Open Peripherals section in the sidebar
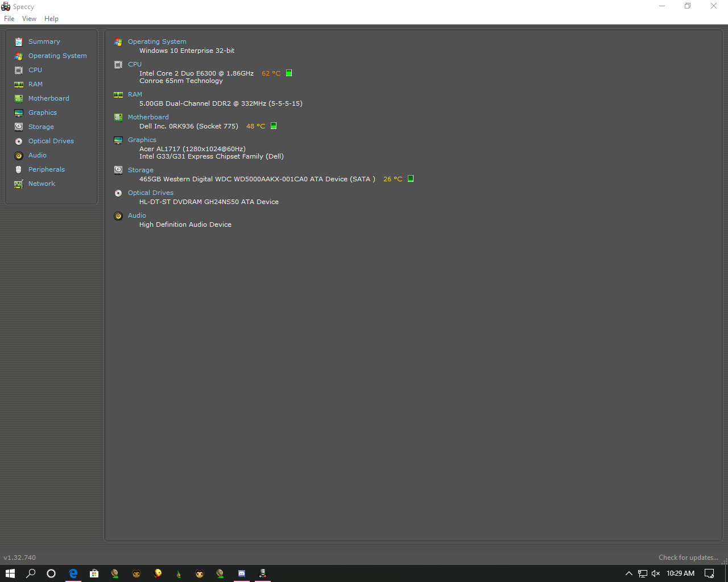 46,169
